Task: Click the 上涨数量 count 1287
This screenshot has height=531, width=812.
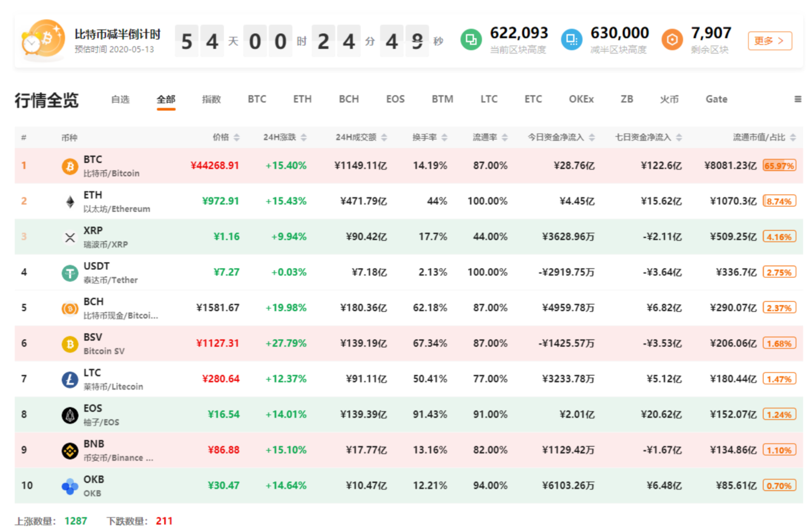Action: pyautogui.click(x=76, y=520)
